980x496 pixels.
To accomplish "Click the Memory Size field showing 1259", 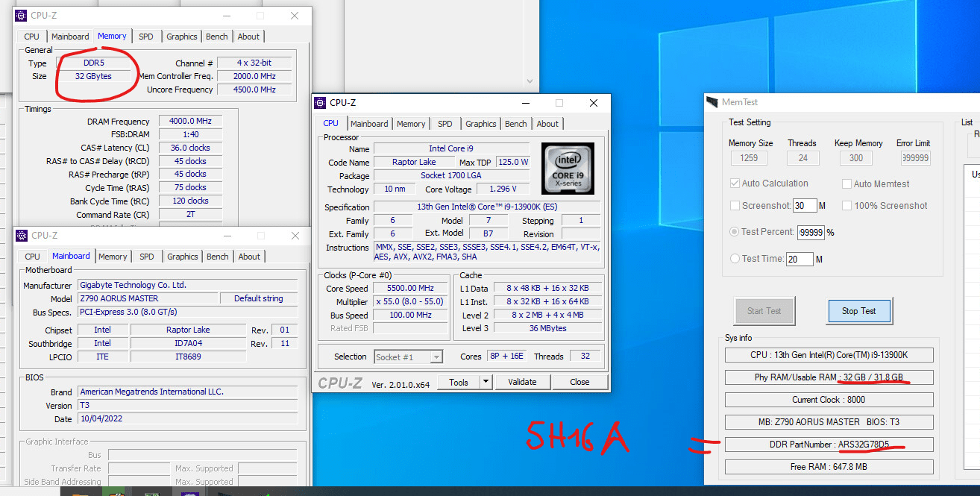I will coord(749,157).
